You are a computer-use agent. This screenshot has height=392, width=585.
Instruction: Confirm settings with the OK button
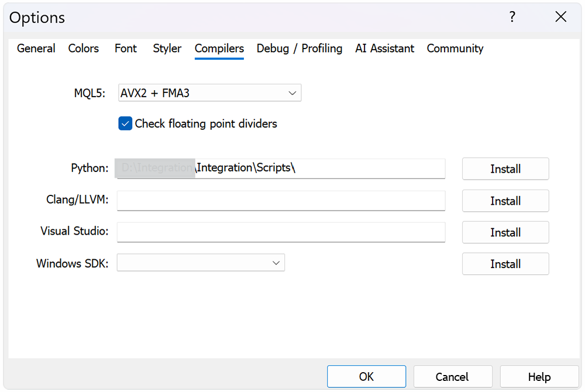point(366,377)
